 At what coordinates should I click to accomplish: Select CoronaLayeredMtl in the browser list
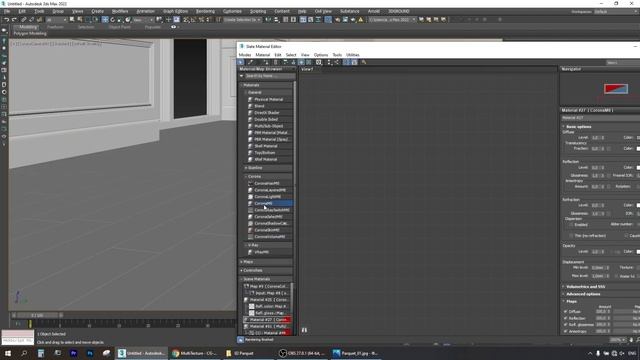[270, 190]
